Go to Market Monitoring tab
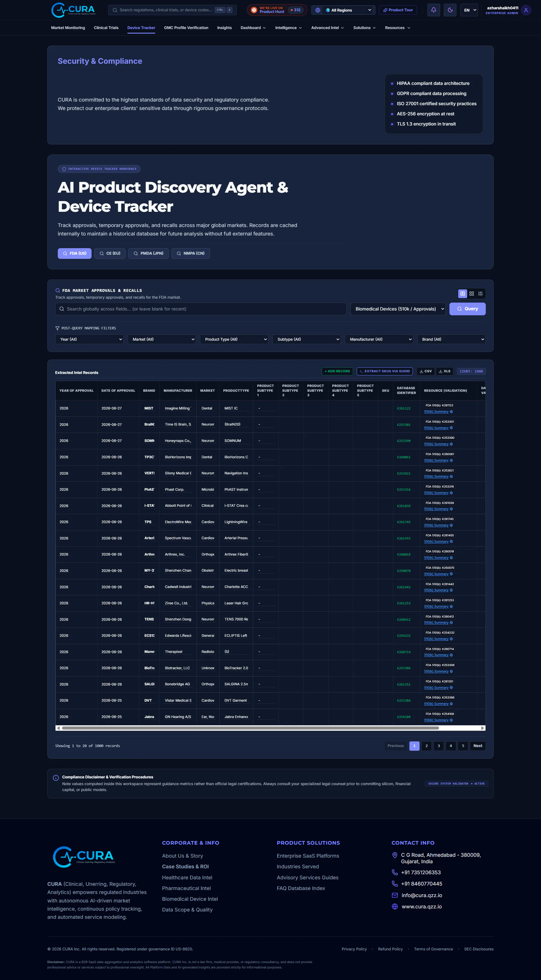Screen dimensions: 541x980 pos(68,28)
